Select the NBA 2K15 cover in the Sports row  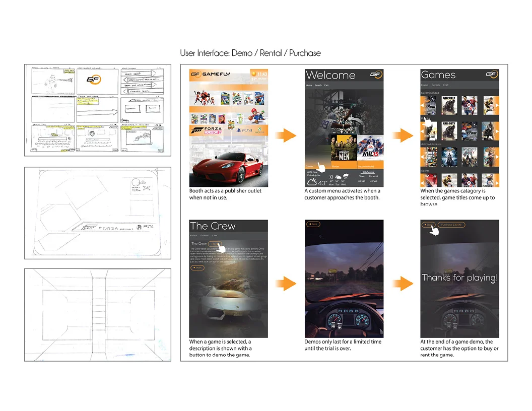click(x=430, y=180)
